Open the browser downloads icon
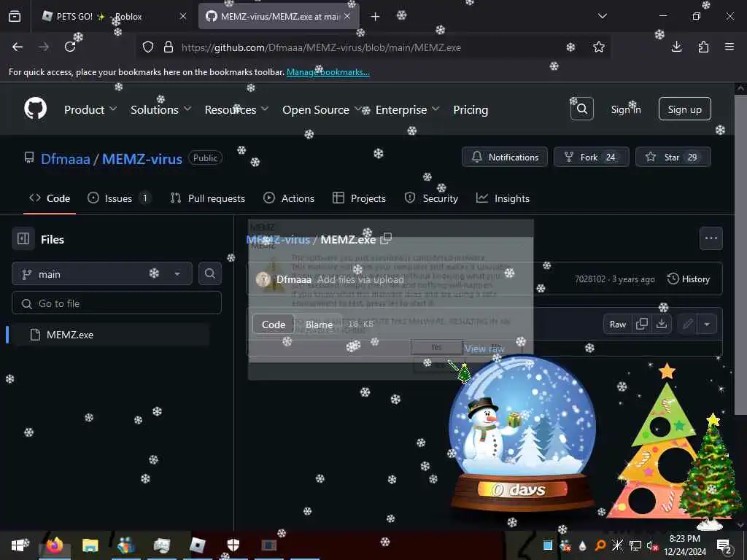 (x=676, y=47)
